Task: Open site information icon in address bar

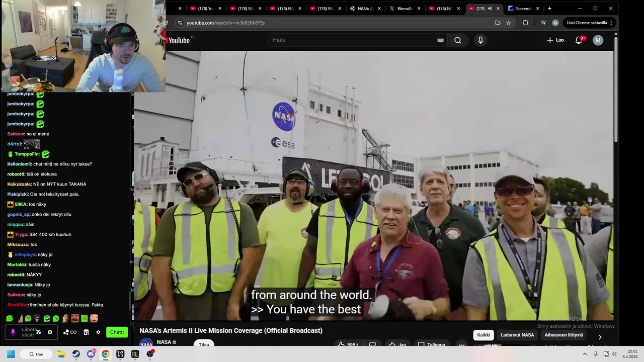Action: point(180,23)
